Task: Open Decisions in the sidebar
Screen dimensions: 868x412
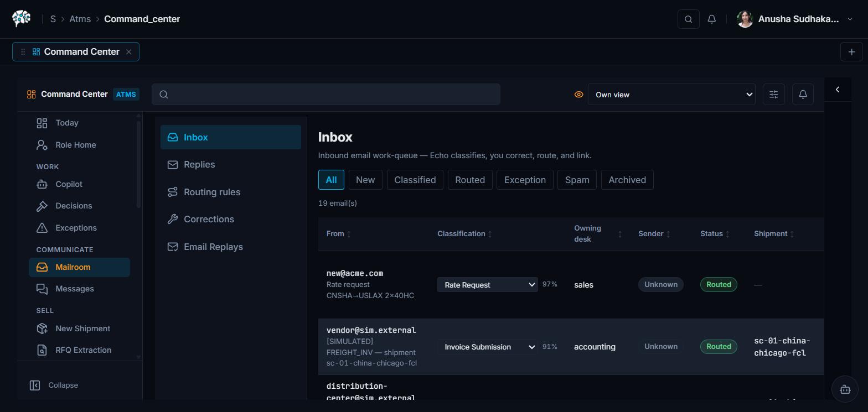Action: [79, 206]
